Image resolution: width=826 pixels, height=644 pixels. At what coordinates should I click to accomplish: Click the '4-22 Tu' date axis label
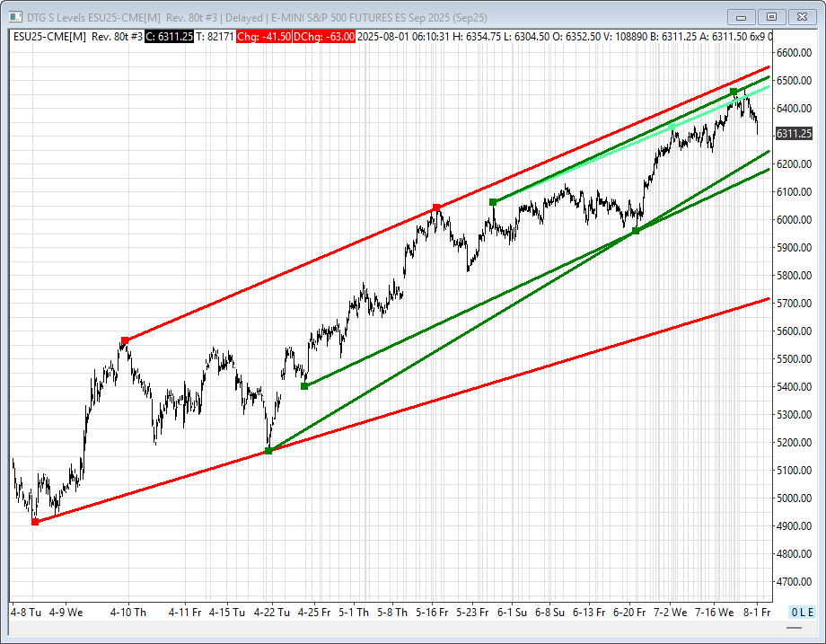tap(272, 613)
